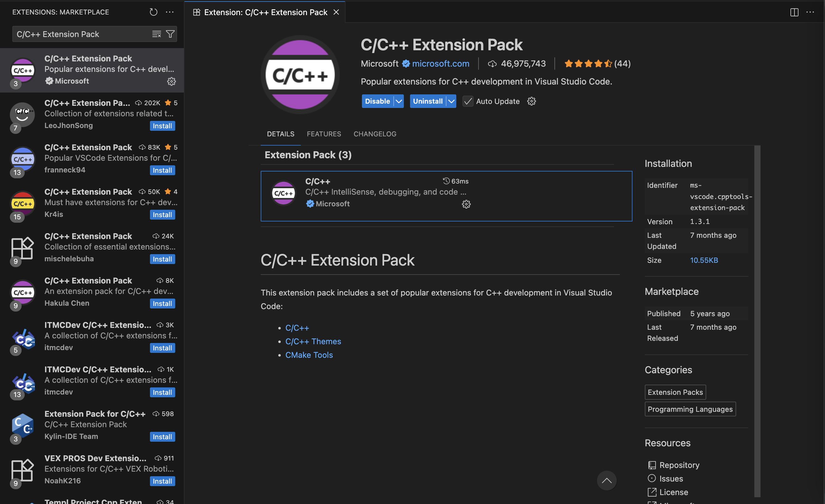Click the split editor right icon
The width and height of the screenshot is (825, 504).
[x=794, y=12]
